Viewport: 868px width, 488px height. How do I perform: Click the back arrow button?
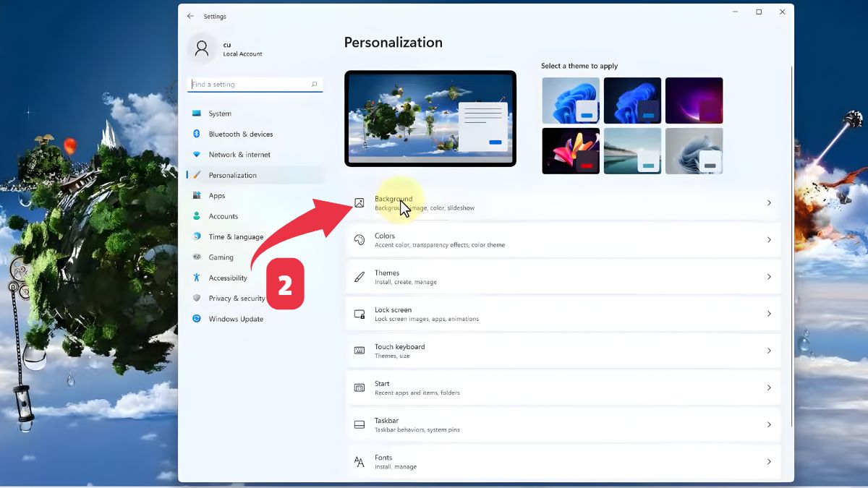pyautogui.click(x=190, y=16)
